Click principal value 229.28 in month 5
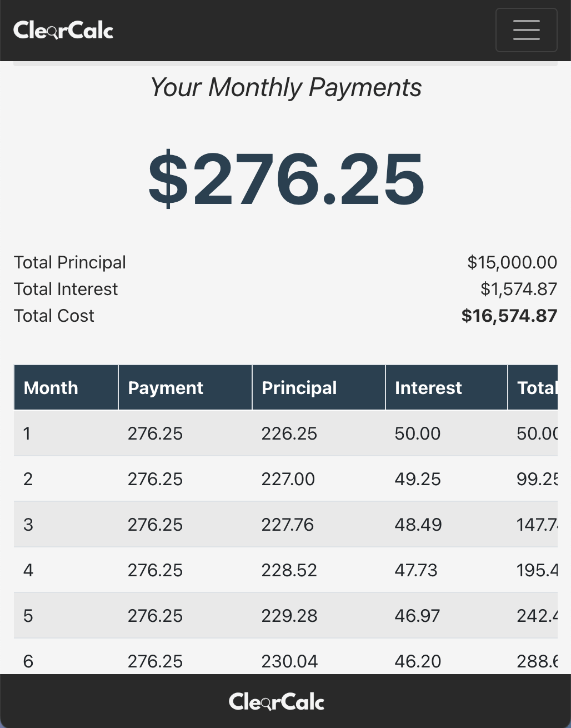571x728 pixels. click(x=289, y=615)
